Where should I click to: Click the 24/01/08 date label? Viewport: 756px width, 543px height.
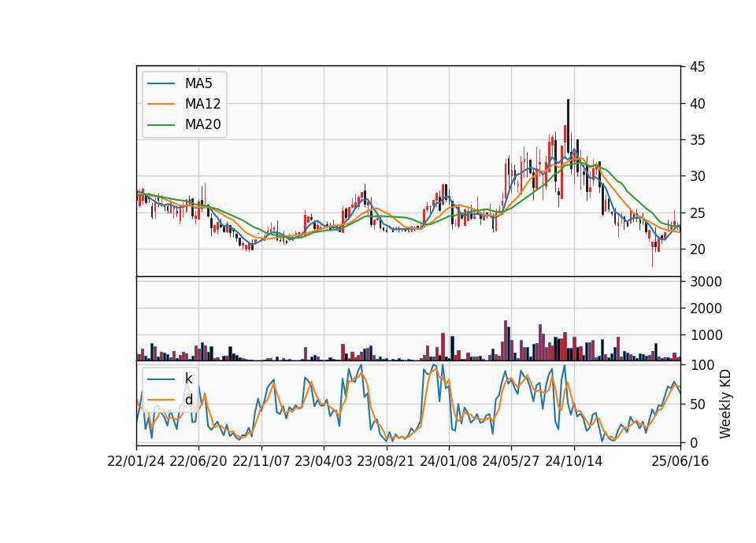[448, 461]
